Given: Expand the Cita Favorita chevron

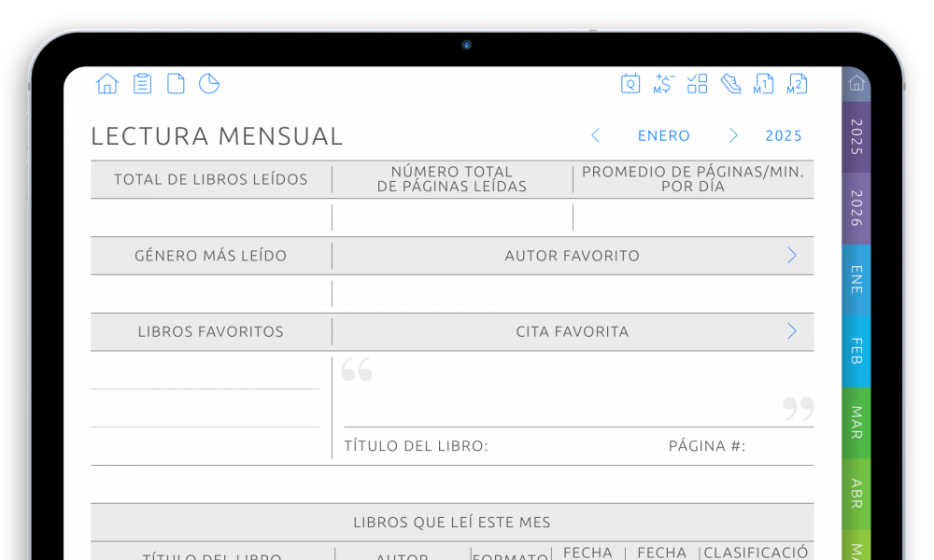Looking at the screenshot, I should (x=792, y=331).
